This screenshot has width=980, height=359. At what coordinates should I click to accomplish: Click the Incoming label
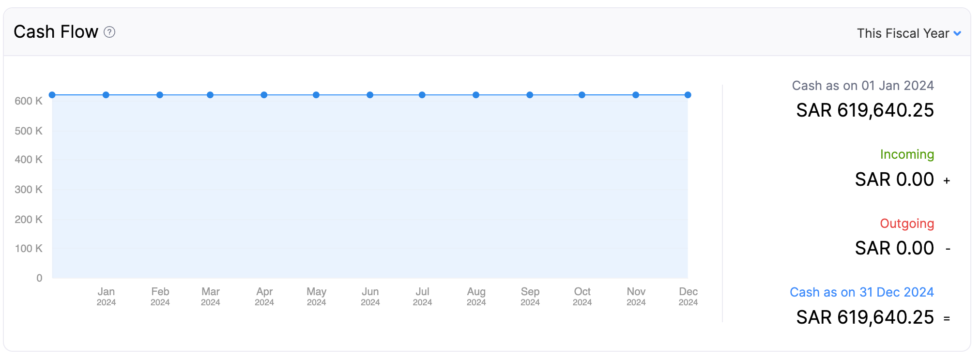pyautogui.click(x=907, y=154)
